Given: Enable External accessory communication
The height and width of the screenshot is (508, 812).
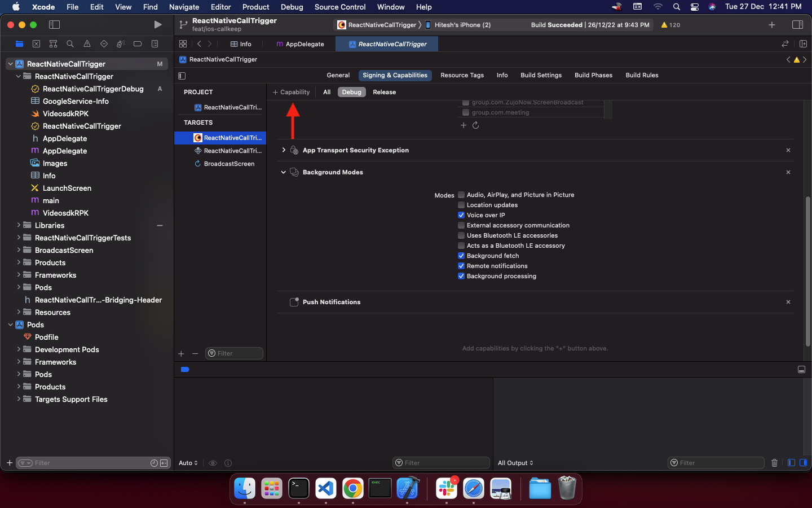Looking at the screenshot, I should tap(461, 225).
